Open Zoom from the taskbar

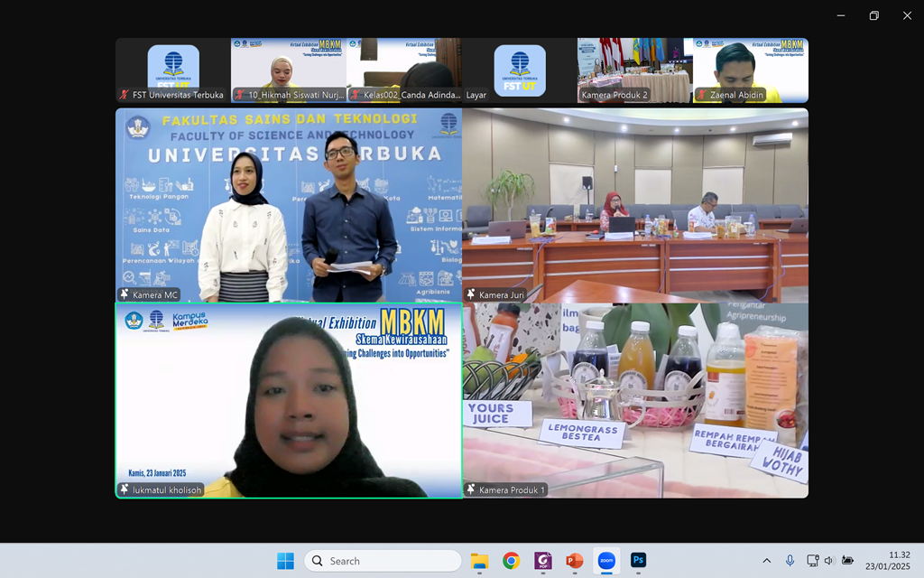pos(606,561)
